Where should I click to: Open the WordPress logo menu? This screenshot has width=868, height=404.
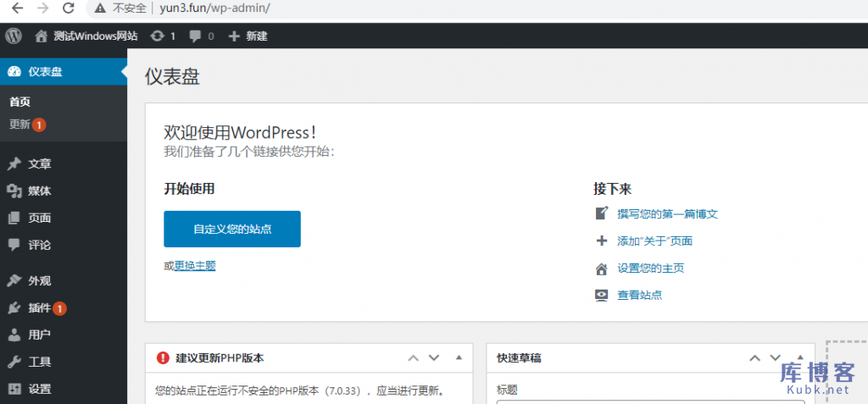click(x=14, y=36)
